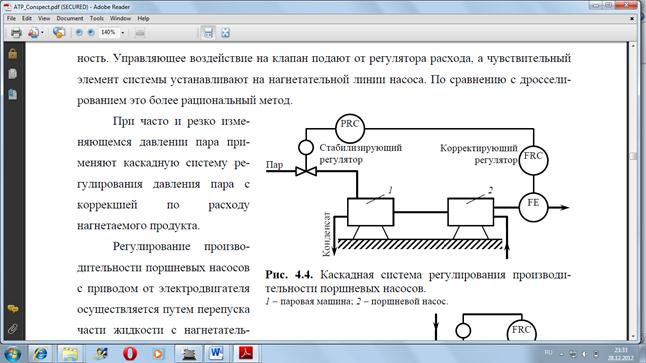
Task: Open the Comments panel in sidebar
Action: click(13, 309)
